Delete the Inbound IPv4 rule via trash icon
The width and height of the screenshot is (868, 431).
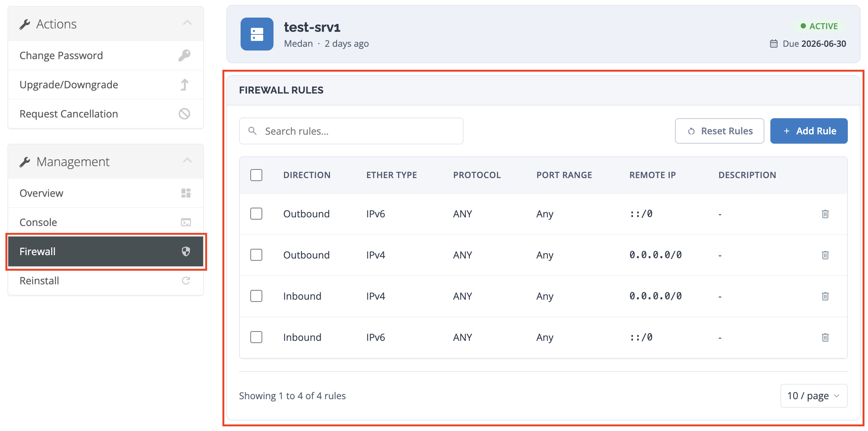(825, 296)
